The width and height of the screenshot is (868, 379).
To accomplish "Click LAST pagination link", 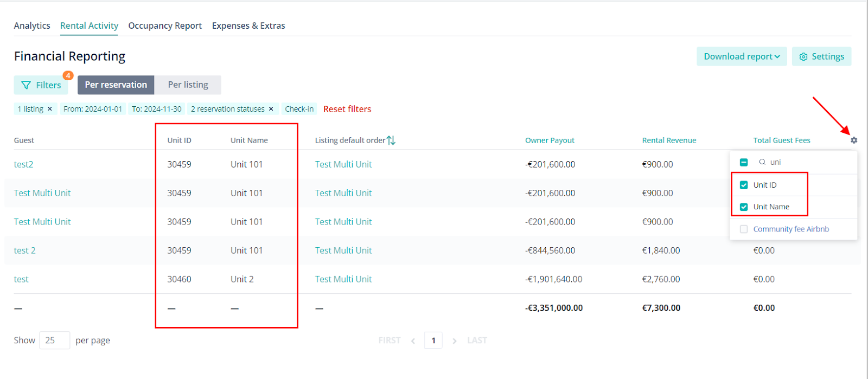I will tap(477, 341).
